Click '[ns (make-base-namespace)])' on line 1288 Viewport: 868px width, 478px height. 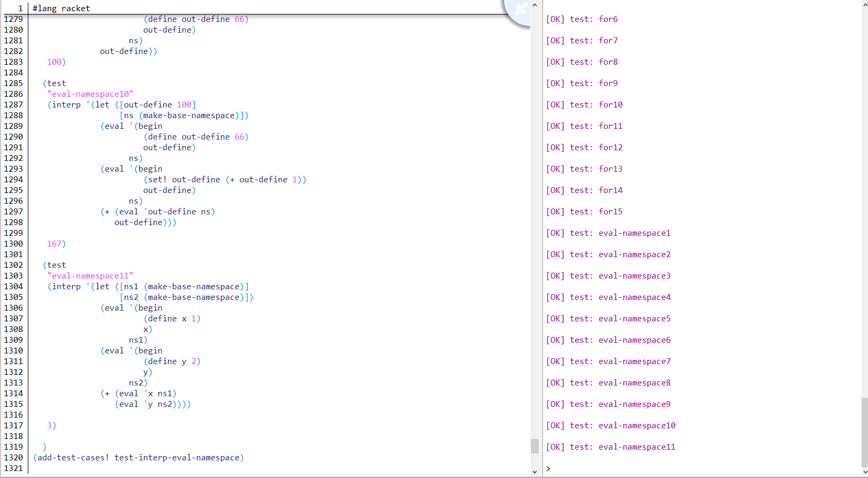pos(184,115)
